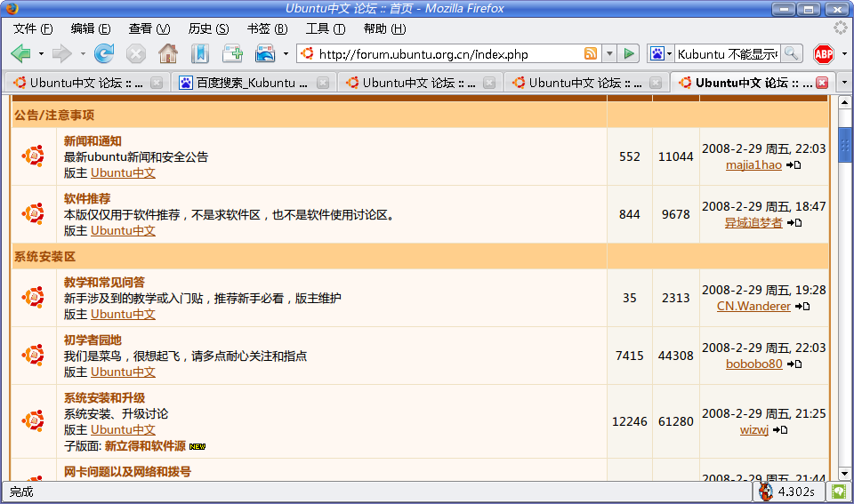Image resolution: width=854 pixels, height=504 pixels.
Task: Open Ubuntu中文 moderator link under 软件推荐
Action: click(x=123, y=231)
